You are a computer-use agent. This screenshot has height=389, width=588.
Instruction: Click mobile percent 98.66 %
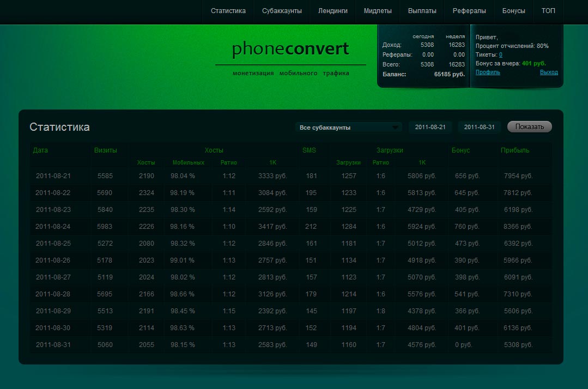pos(182,294)
